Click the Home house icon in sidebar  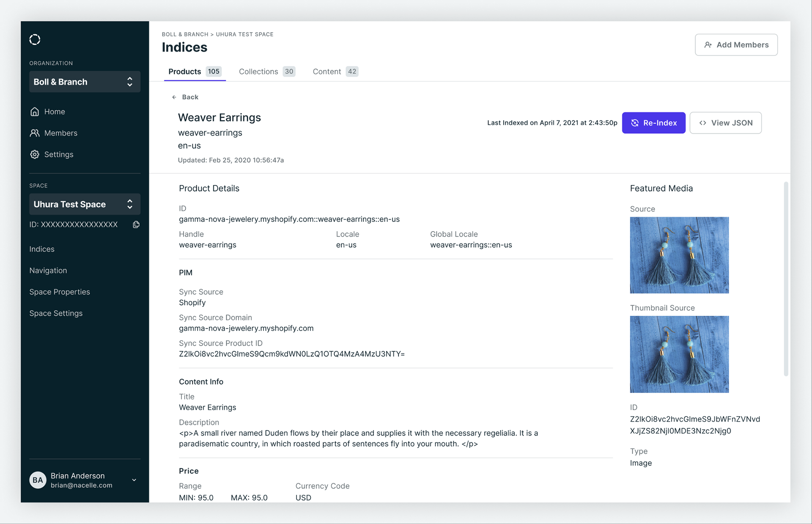tap(35, 112)
